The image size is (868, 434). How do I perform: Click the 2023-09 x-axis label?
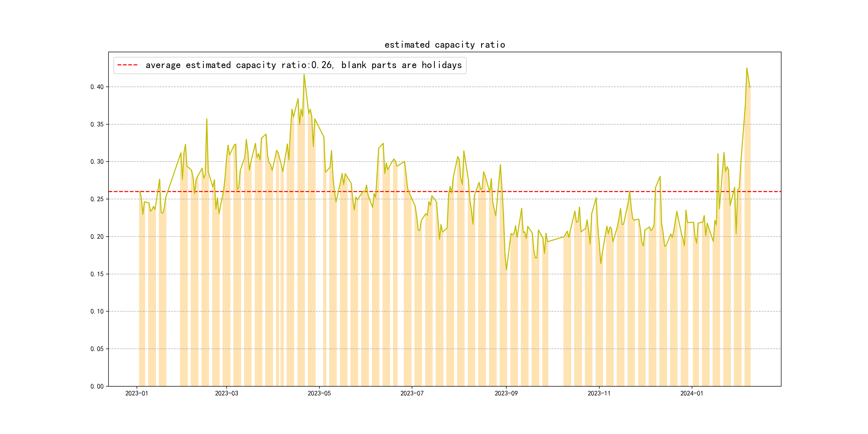506,393
